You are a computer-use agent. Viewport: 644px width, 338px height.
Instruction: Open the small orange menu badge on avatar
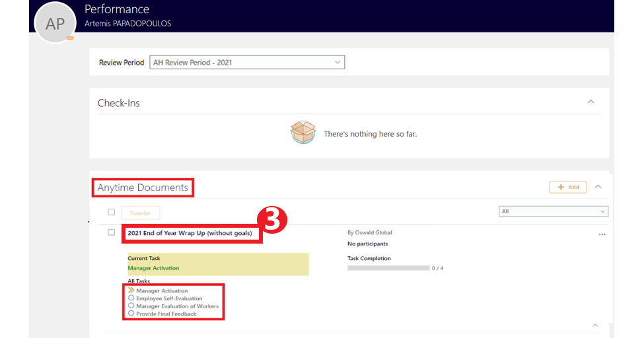point(70,38)
